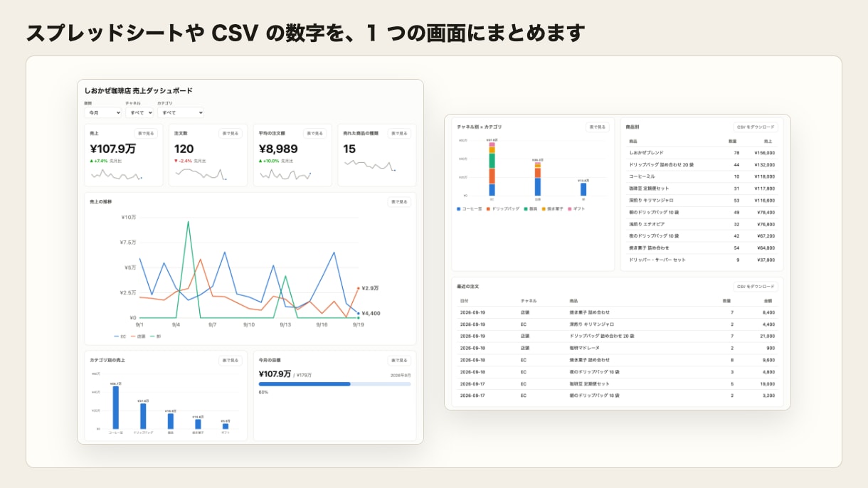
Task: Click the 焼き菓子 legend swatch in the stacked chart
Action: click(544, 209)
